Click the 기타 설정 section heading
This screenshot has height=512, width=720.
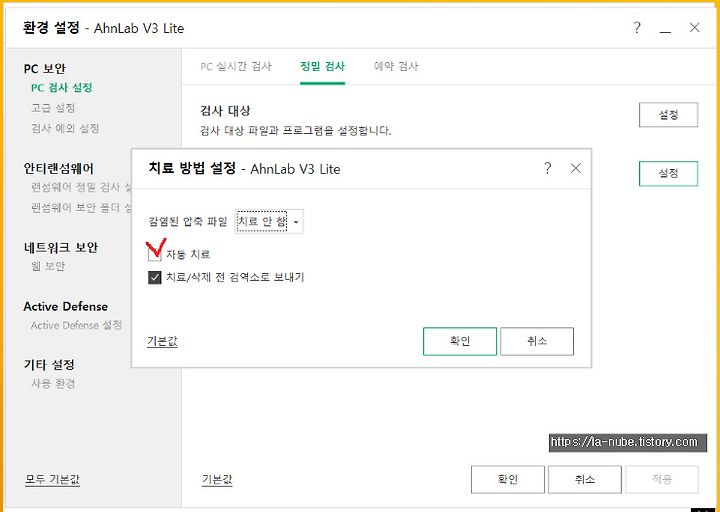(x=49, y=365)
